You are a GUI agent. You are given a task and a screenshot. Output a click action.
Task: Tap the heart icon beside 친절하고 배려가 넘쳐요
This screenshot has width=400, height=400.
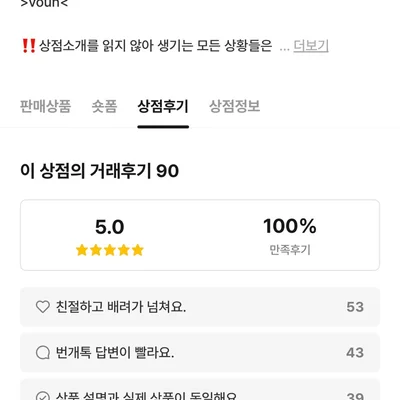pos(43,307)
